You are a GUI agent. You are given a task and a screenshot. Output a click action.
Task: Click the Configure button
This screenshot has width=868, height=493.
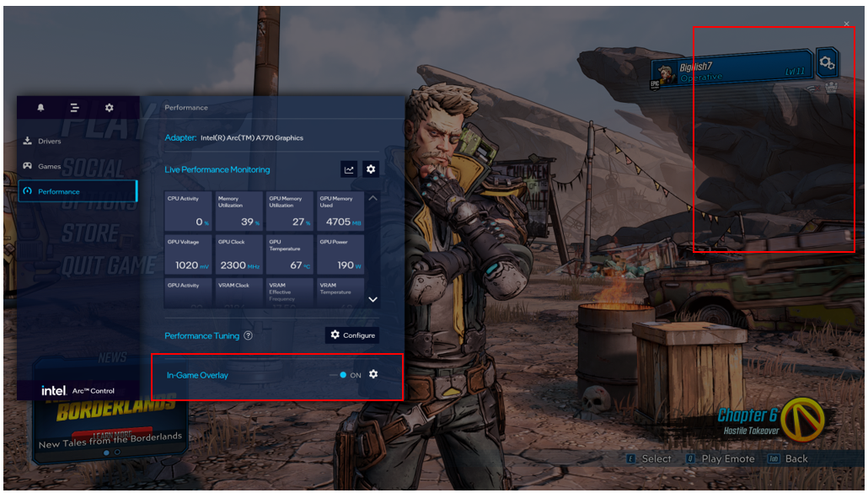click(352, 335)
